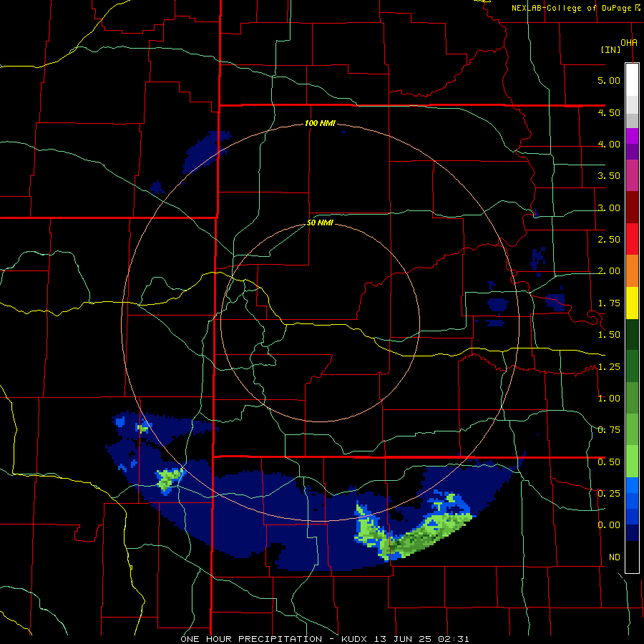Click the lightest green swatch above 0.50

point(632,461)
